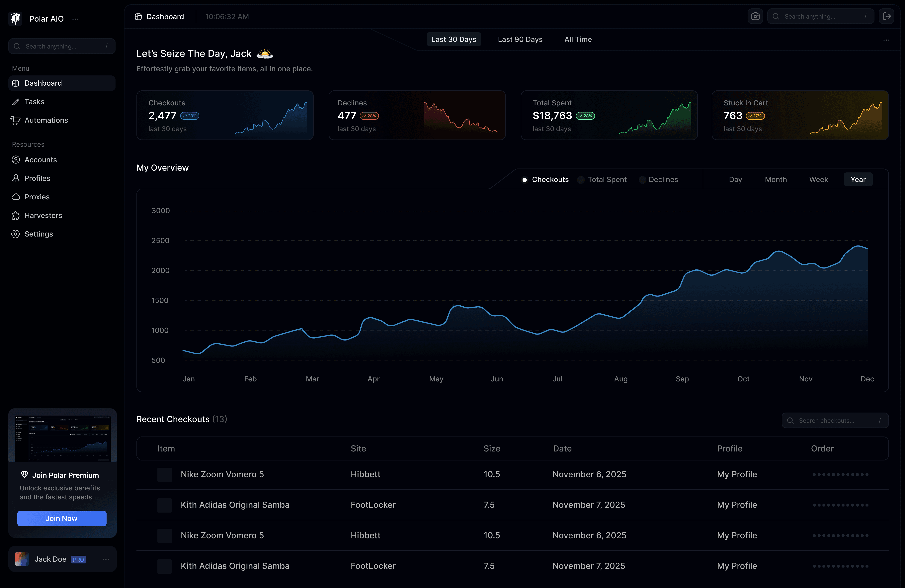905x588 pixels.
Task: Open Tasks via its pencil icon
Action: pyautogui.click(x=16, y=102)
